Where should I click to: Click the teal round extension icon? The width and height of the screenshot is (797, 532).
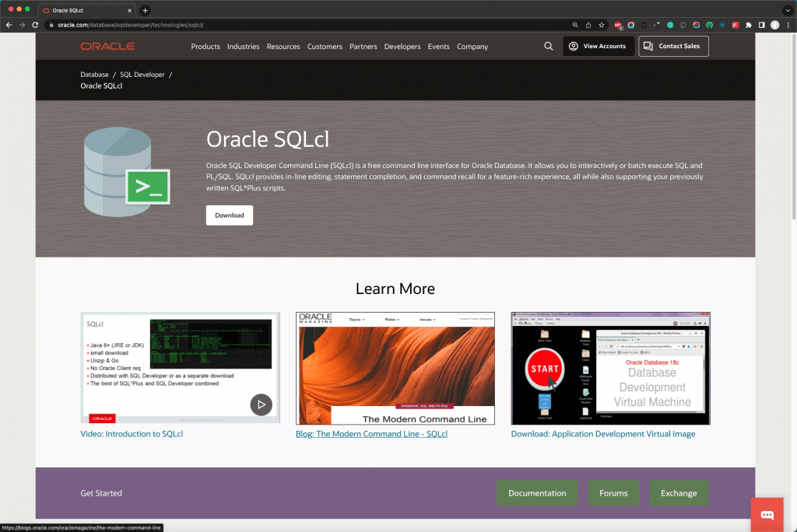click(x=670, y=25)
